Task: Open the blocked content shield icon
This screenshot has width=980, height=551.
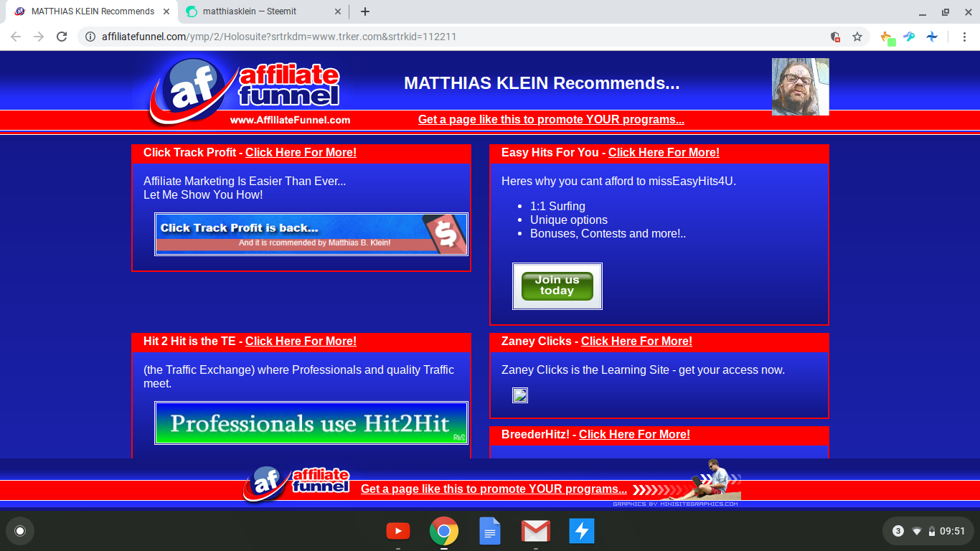Action: [x=835, y=37]
